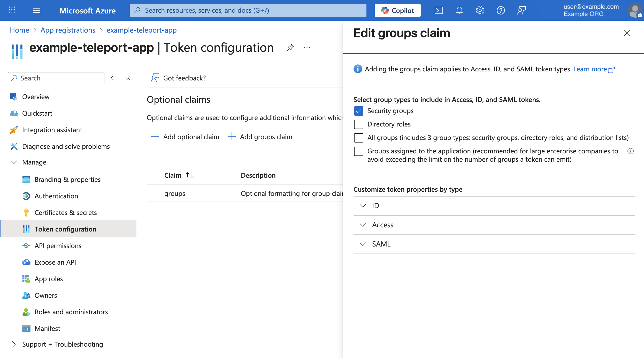This screenshot has width=644, height=358.
Task: Open the Certificates & secrets page
Action: pos(66,212)
